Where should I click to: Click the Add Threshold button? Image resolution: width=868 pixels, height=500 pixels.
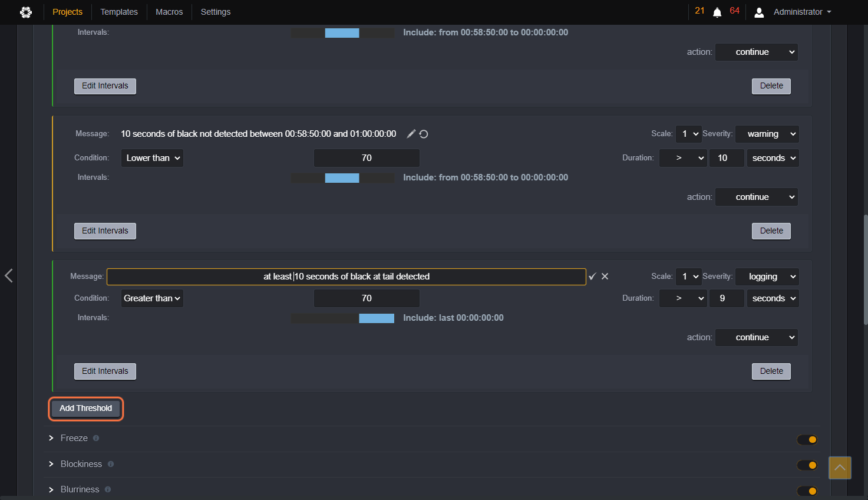tap(85, 408)
